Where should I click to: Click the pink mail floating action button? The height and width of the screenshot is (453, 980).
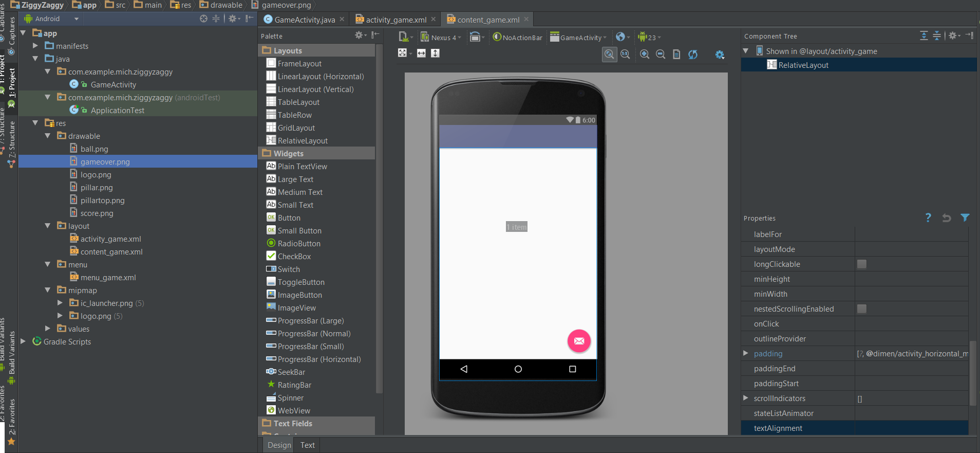pos(579,341)
